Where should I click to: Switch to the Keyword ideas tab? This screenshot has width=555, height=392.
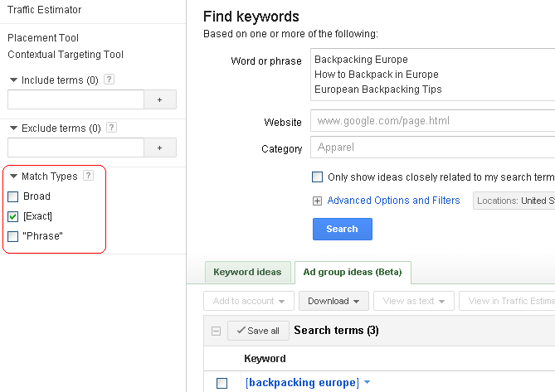click(x=247, y=272)
